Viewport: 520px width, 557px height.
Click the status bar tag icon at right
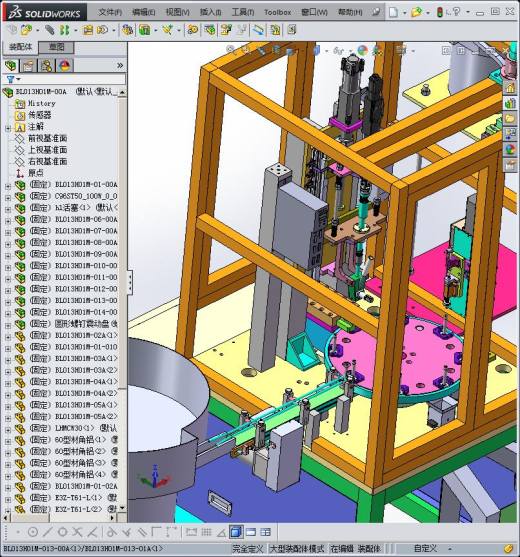(x=508, y=548)
